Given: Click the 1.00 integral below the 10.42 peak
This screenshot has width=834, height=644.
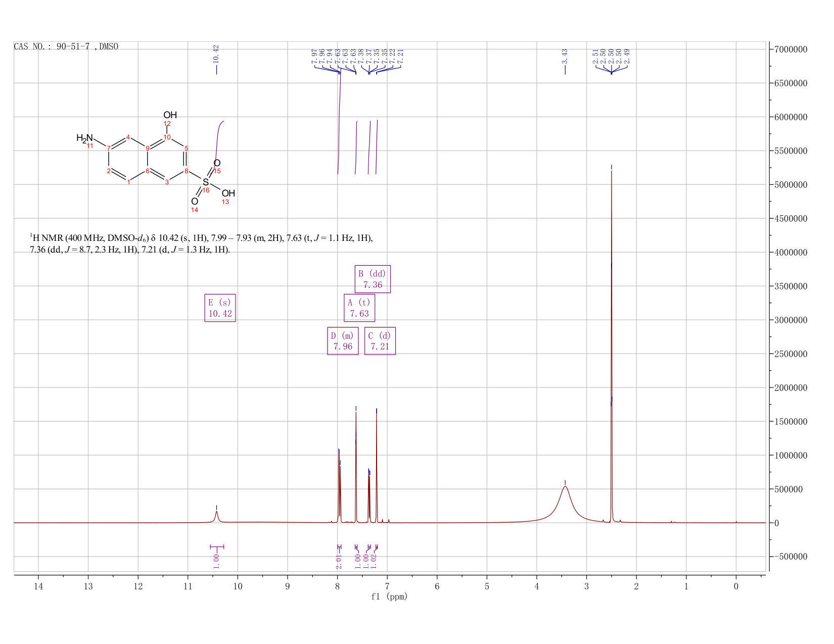Looking at the screenshot, I should [x=216, y=561].
